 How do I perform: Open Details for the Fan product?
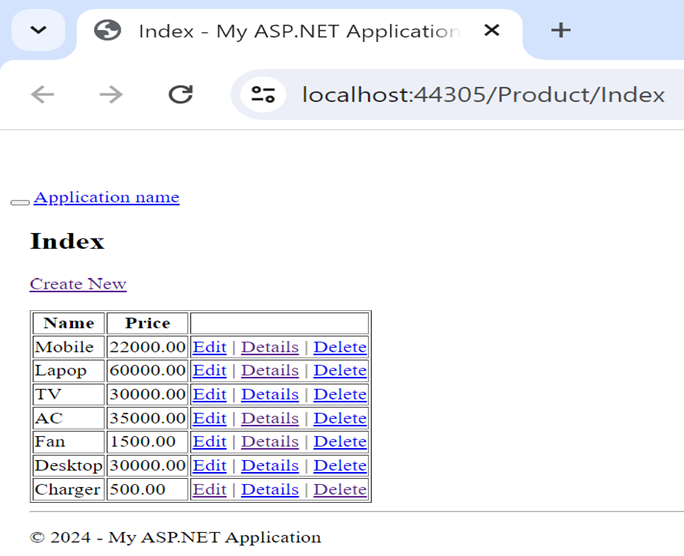click(270, 442)
